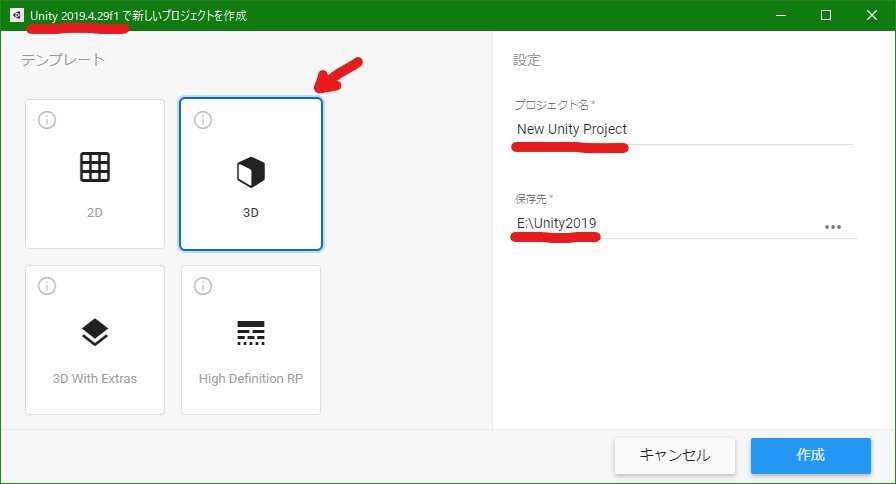896x484 pixels.
Task: Click the 作成 button
Action: click(811, 455)
